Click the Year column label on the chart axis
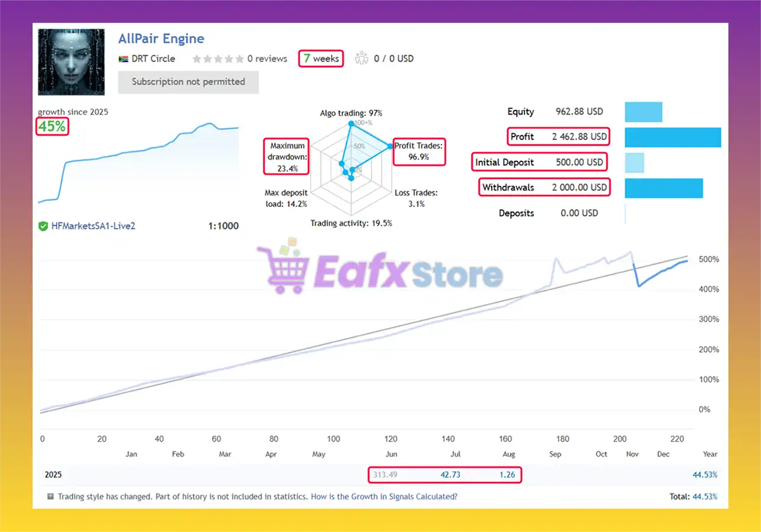 [x=710, y=454]
